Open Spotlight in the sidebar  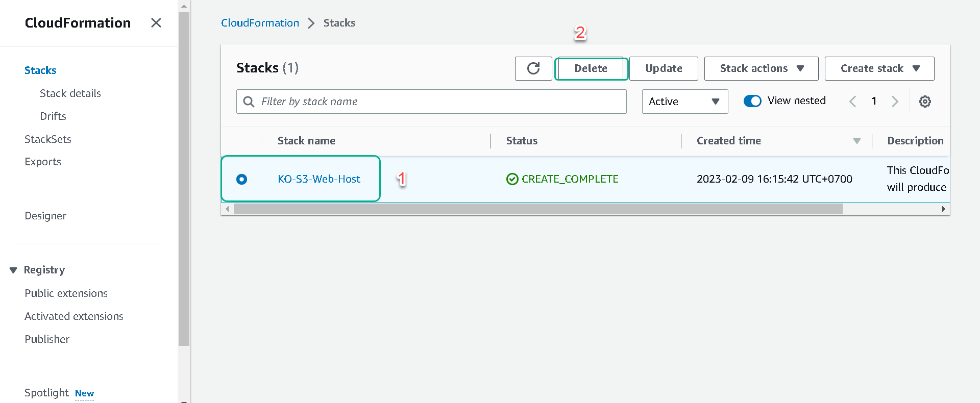[x=46, y=393]
